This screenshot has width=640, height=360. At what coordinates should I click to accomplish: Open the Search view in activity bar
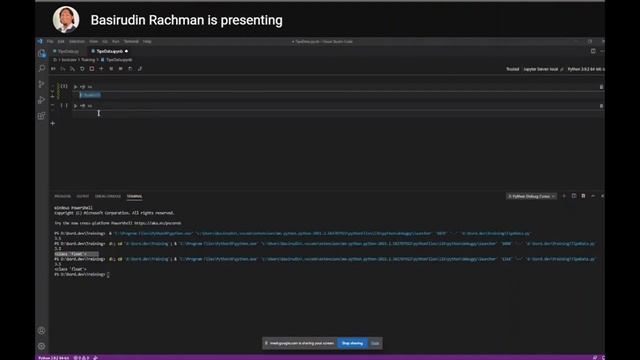42,68
